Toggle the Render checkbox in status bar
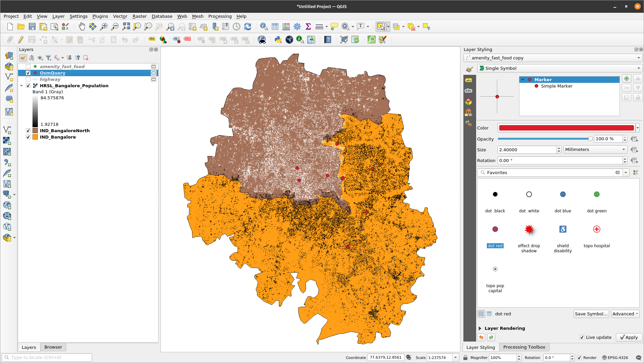The image size is (644, 363). click(x=579, y=358)
